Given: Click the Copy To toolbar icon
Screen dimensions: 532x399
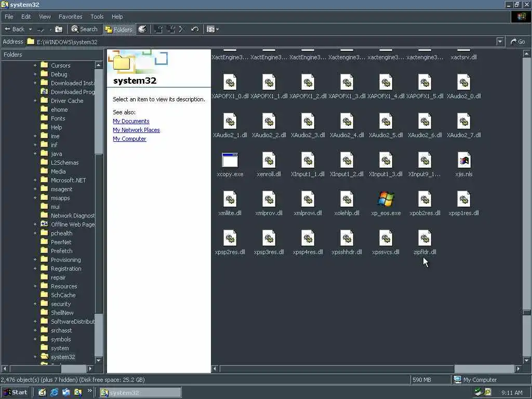Looking at the screenshot, I should pos(170,29).
